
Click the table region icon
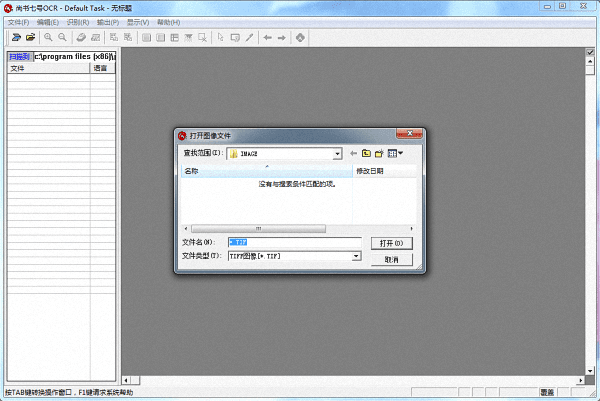pyautogui.click(x=174, y=37)
